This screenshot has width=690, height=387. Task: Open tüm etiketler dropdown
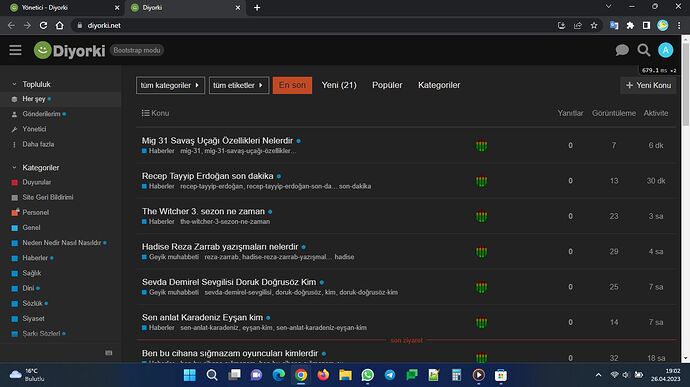(x=239, y=85)
